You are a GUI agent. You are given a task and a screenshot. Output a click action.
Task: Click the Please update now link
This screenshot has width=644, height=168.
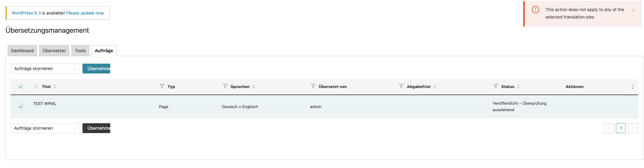pos(85,13)
